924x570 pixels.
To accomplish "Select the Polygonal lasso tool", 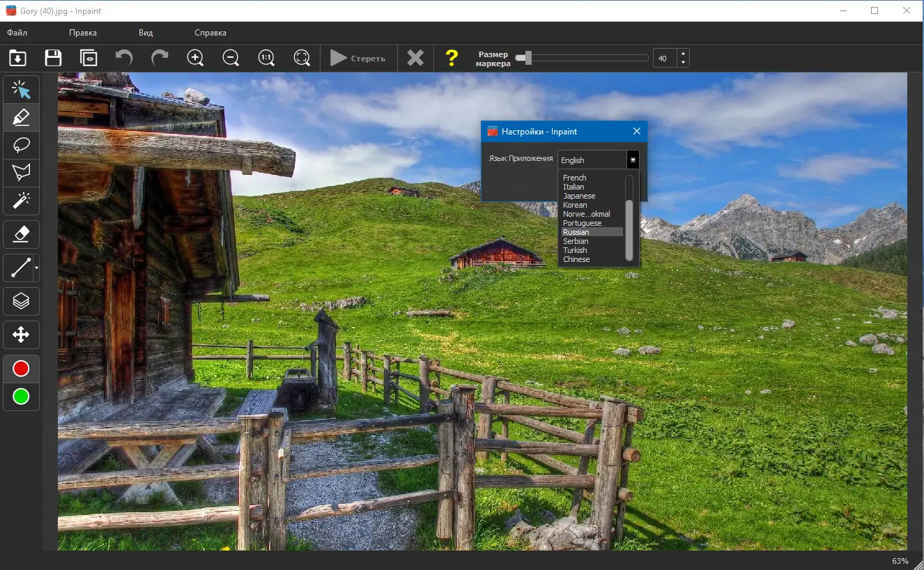I will pyautogui.click(x=21, y=173).
